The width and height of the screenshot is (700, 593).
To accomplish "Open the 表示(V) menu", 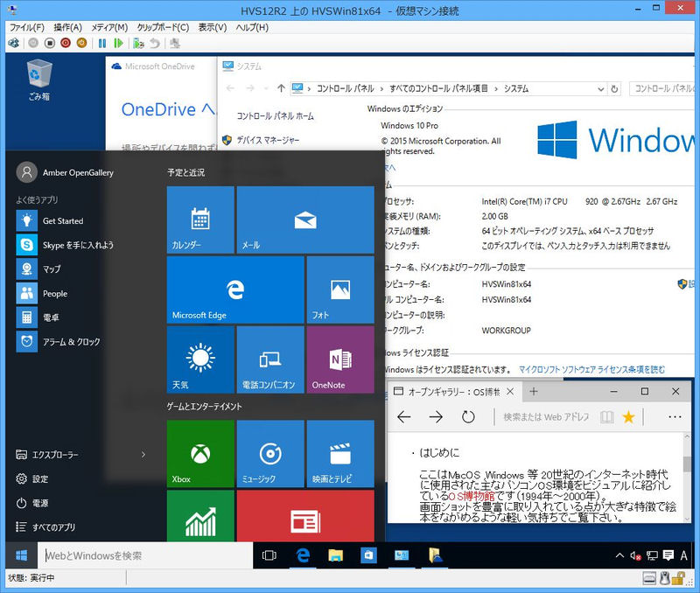I will click(213, 27).
